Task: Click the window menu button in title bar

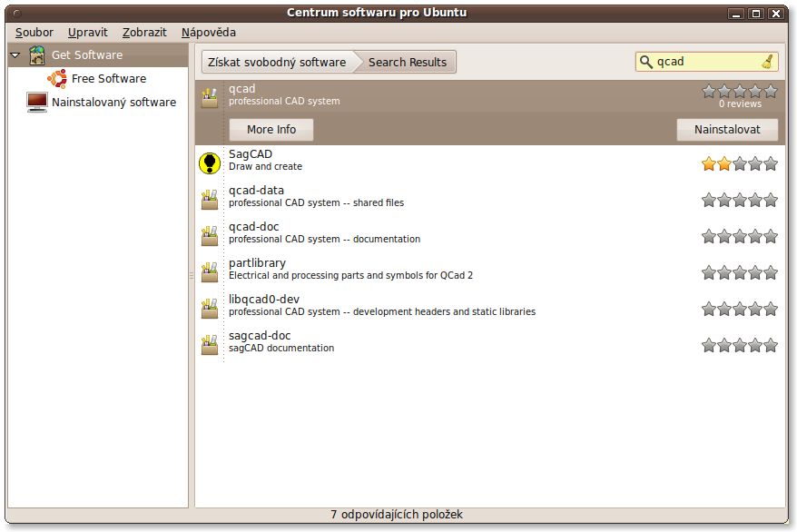Action: pyautogui.click(x=16, y=14)
